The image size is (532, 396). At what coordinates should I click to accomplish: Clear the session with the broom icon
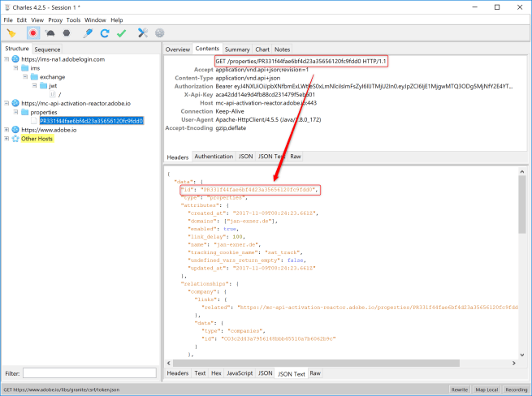(x=11, y=33)
